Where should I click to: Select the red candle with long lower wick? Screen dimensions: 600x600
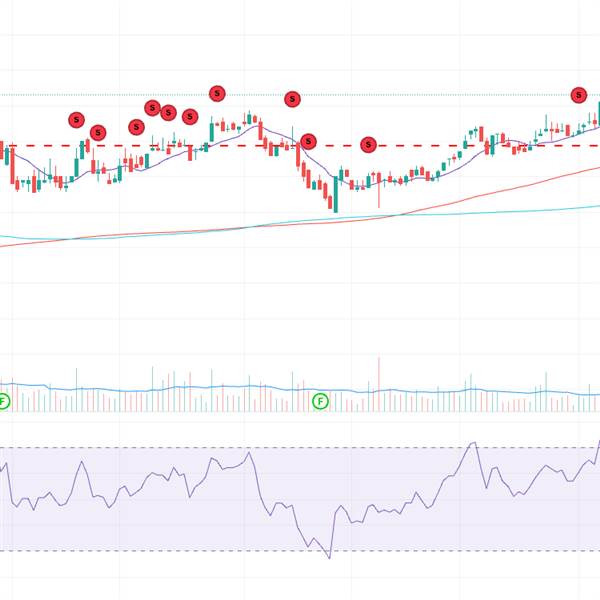[379, 190]
